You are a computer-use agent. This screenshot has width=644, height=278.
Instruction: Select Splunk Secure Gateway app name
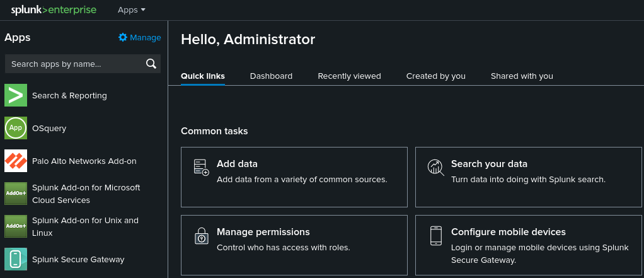78,259
